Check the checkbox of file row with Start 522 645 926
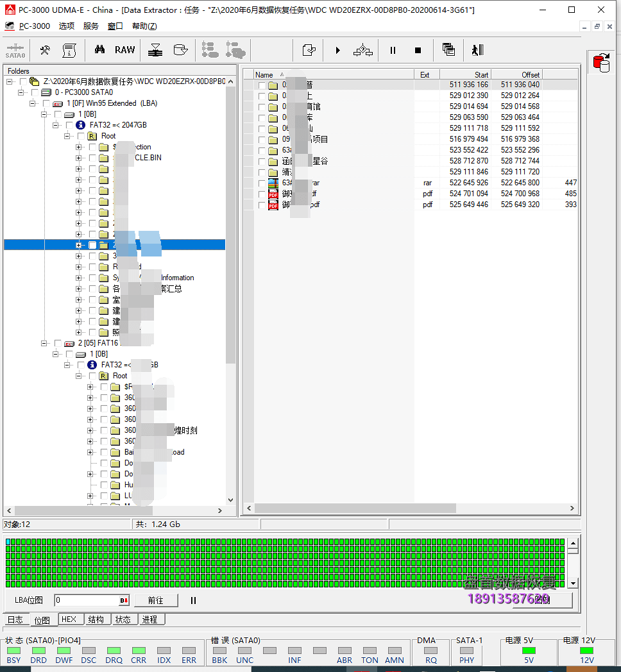This screenshot has height=672, width=621. (262, 183)
